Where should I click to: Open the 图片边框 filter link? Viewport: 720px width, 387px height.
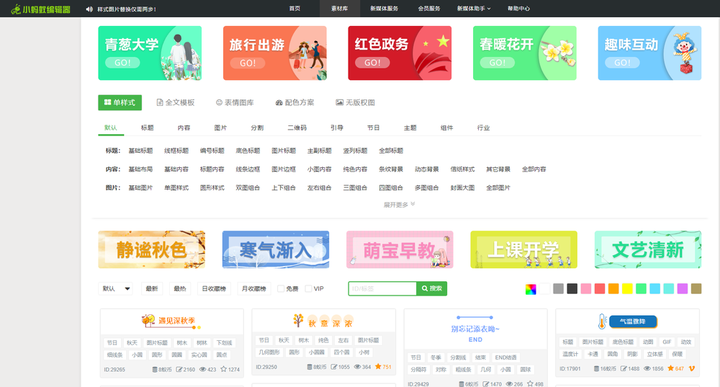[283, 169]
